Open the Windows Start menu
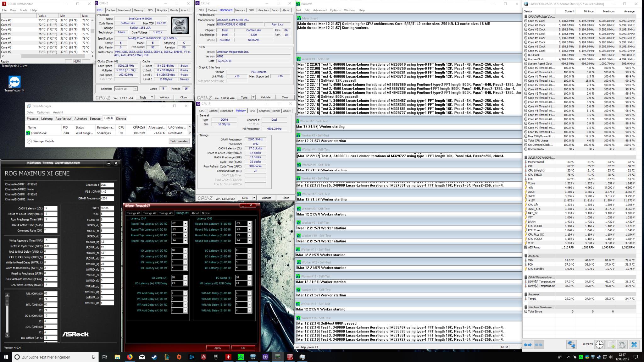Screen dimensions: 644x362 tap(6, 357)
